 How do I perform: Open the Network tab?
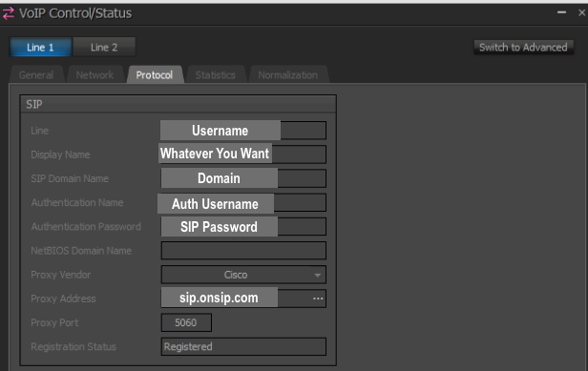click(x=94, y=75)
